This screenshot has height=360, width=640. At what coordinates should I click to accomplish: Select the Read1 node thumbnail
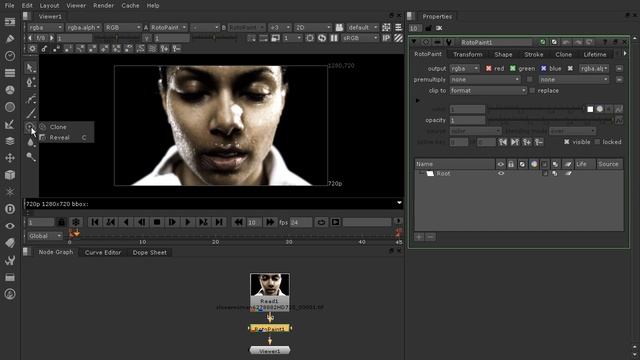point(270,285)
